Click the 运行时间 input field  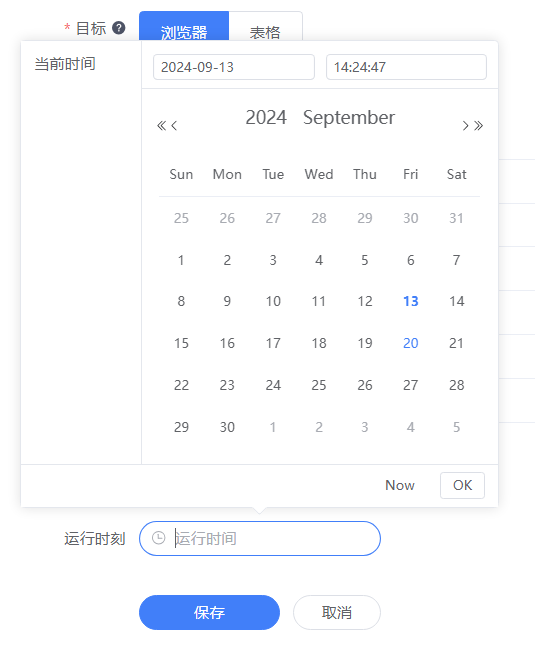tap(260, 538)
